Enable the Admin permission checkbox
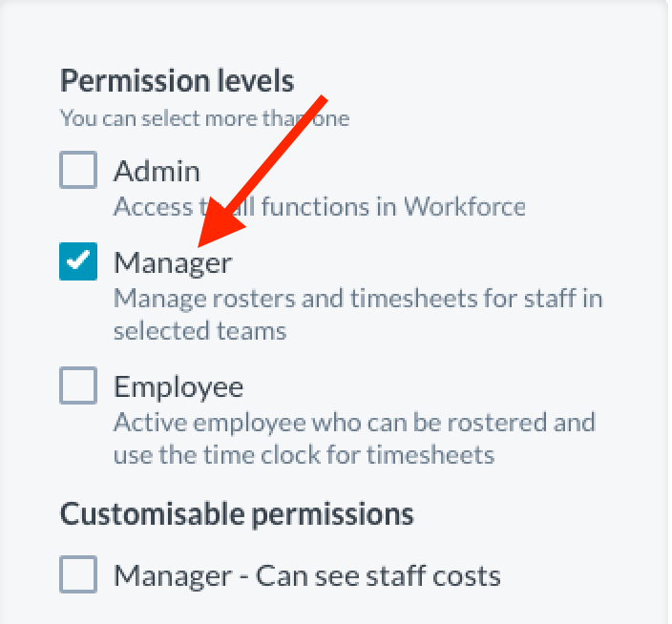Viewport: 672px width, 624px height. pyautogui.click(x=78, y=171)
